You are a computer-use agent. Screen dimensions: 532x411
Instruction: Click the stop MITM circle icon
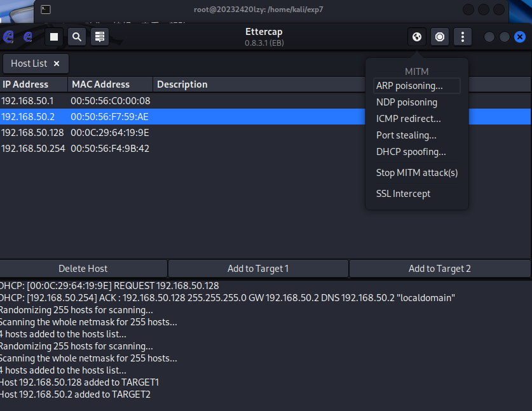440,37
